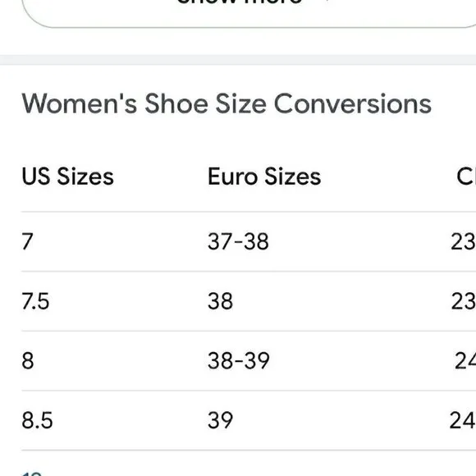Click the rounded card outline containing Show more
Image resolution: width=476 pixels, height=476 pixels.
pyautogui.click(x=249, y=14)
